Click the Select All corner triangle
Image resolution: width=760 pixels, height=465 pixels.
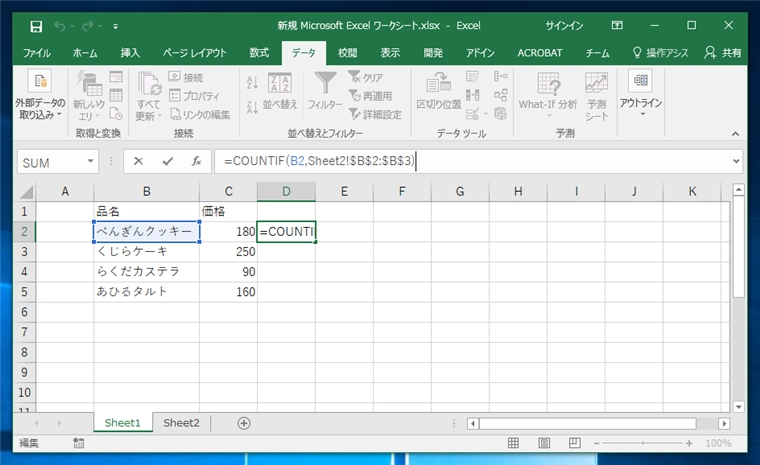[26, 192]
